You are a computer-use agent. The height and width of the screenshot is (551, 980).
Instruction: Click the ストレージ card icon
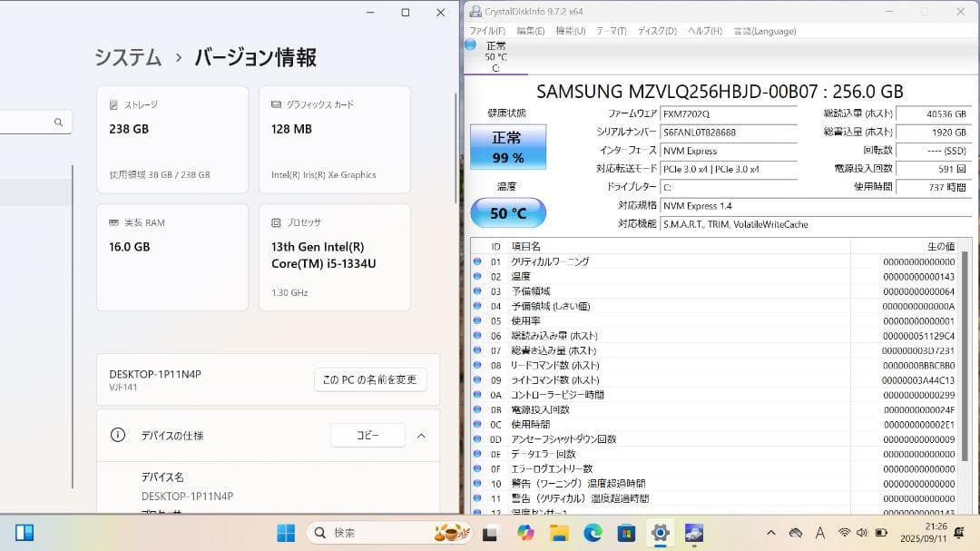(113, 103)
